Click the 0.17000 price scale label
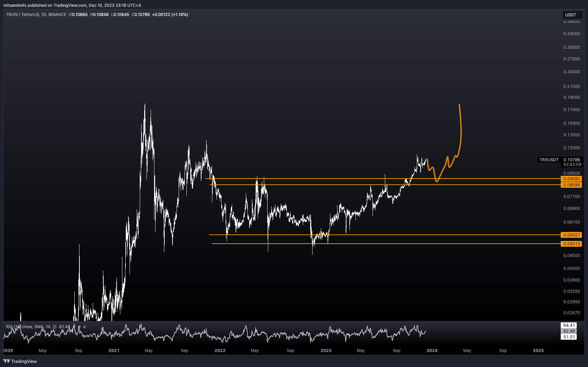 point(572,110)
